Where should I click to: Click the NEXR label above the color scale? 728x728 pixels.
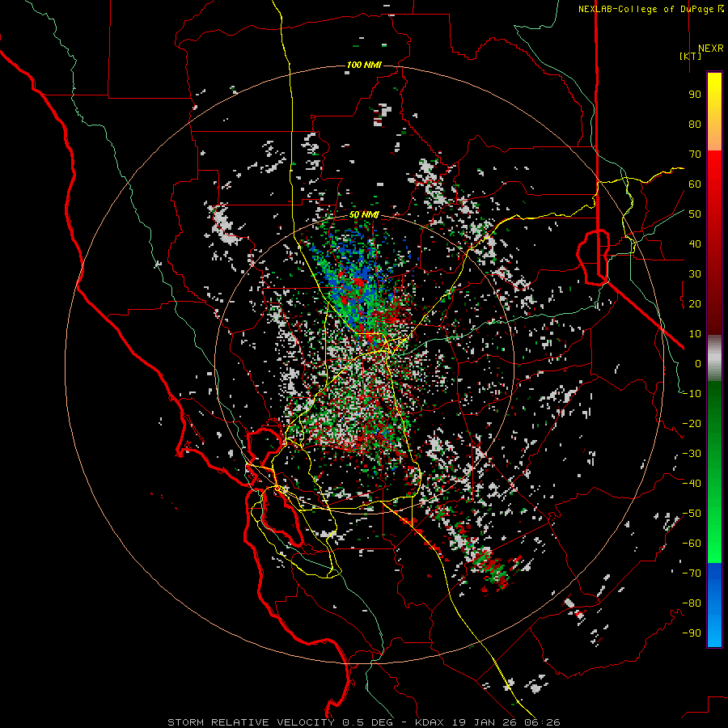tap(710, 49)
